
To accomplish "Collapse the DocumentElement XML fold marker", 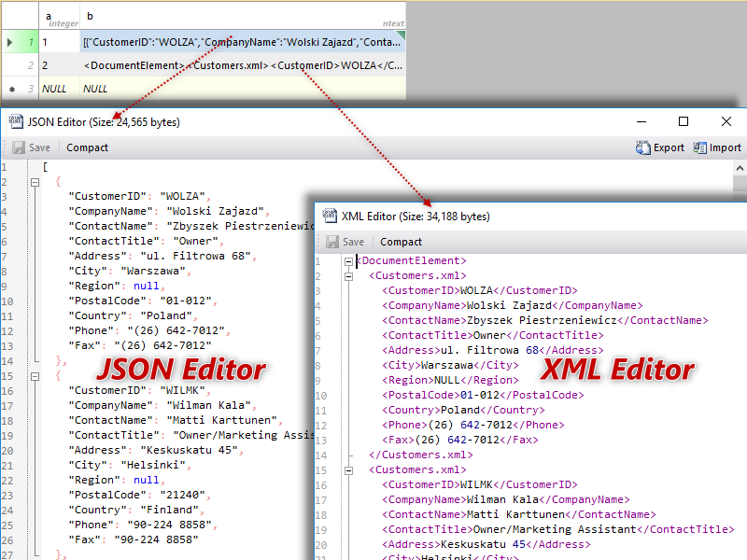I will [348, 261].
